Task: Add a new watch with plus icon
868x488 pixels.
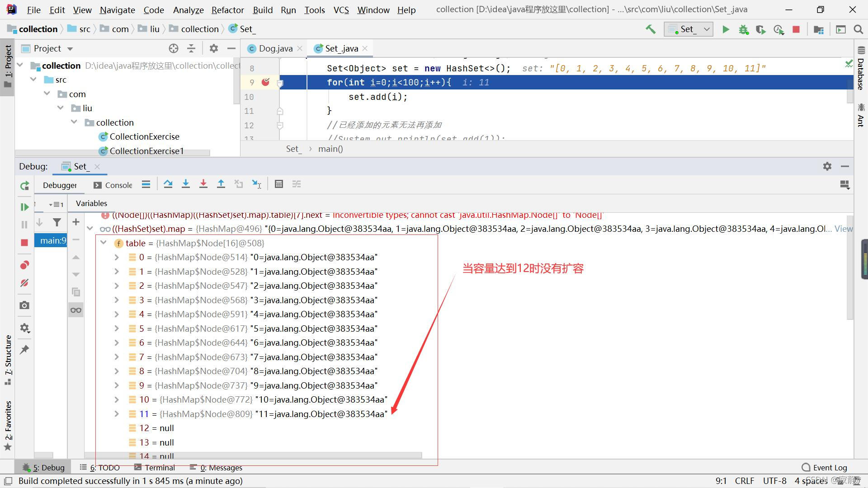Action: [76, 222]
